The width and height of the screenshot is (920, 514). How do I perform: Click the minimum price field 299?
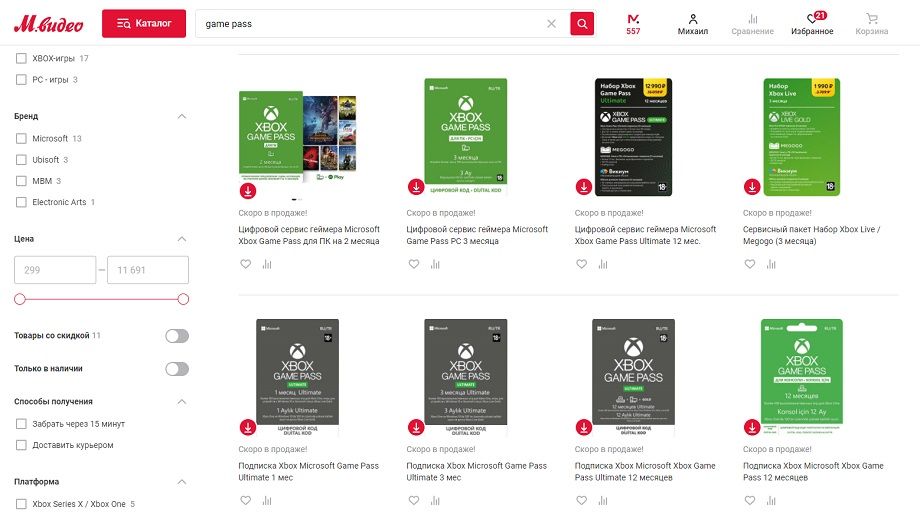click(x=55, y=270)
